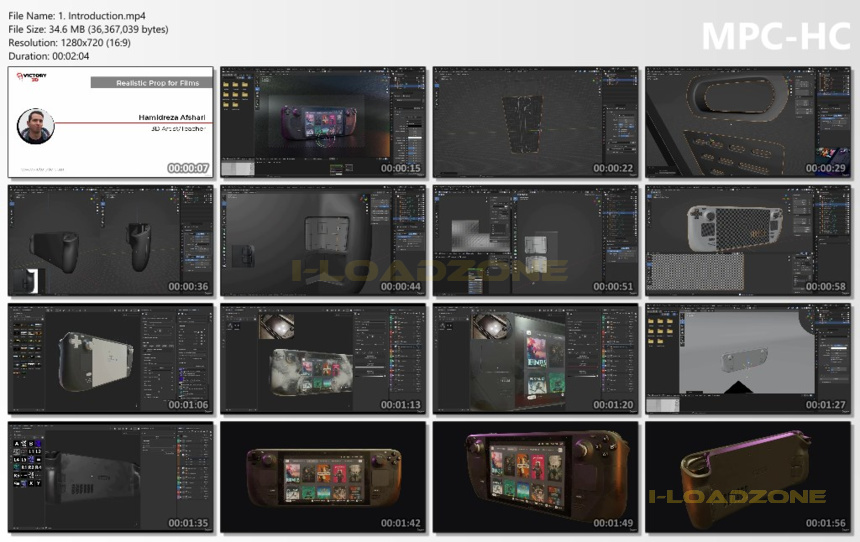Click the Victory 3D logo
Screen dimensions: 860x542
32,76
